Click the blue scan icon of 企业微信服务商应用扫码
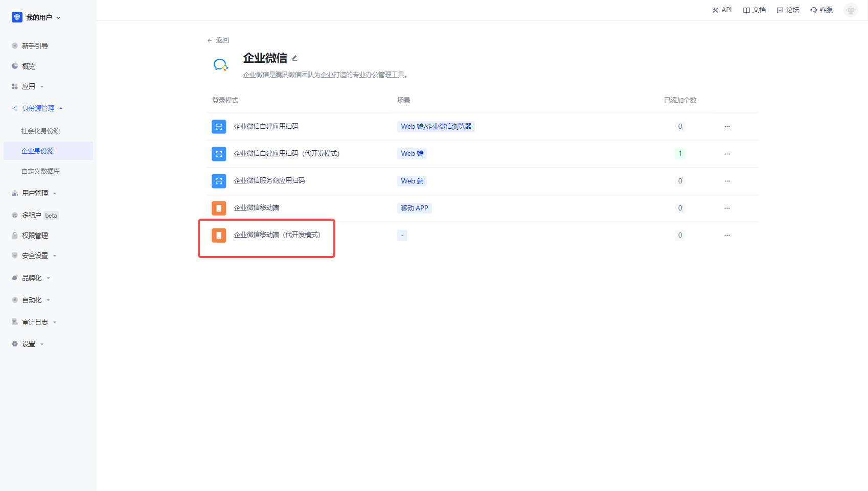 [219, 181]
